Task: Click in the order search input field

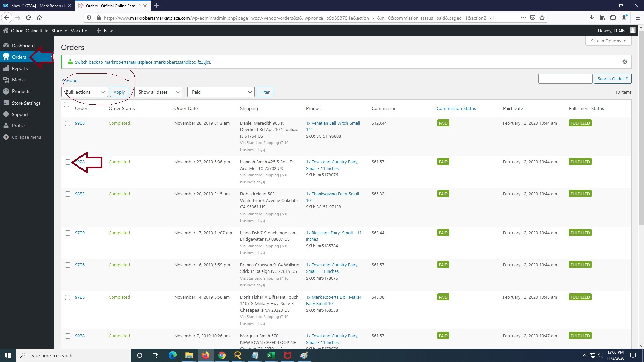Action: [565, 79]
